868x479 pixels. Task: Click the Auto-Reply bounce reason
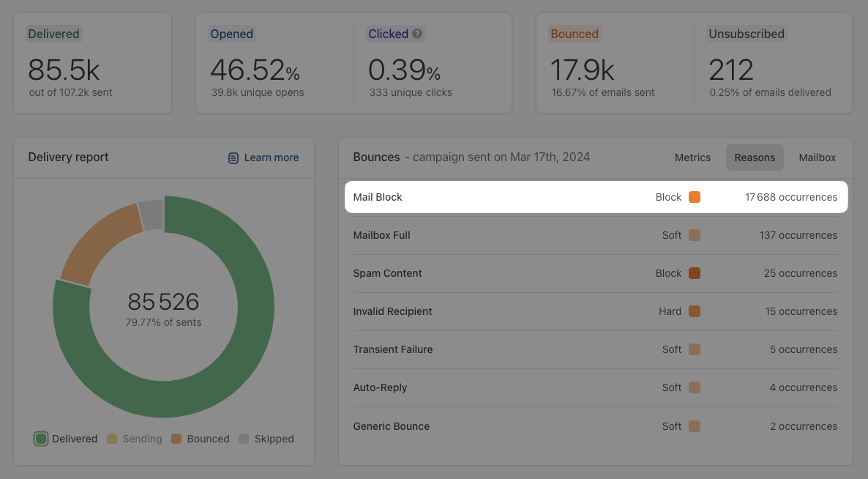click(380, 387)
